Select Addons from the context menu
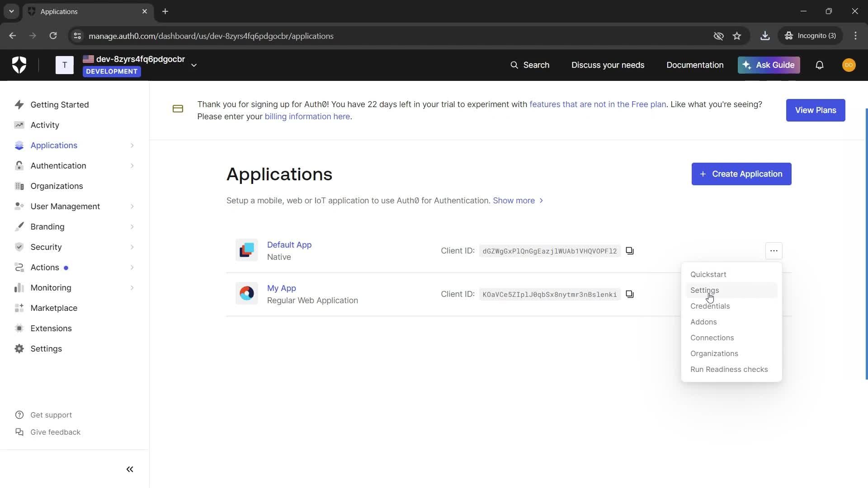 coord(731,322)
